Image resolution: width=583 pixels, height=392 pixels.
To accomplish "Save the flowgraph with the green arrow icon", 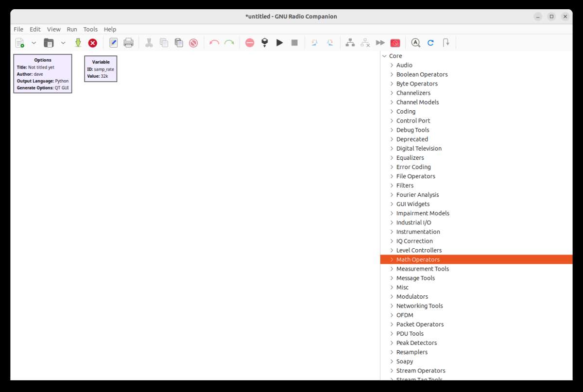I will 78,43.
